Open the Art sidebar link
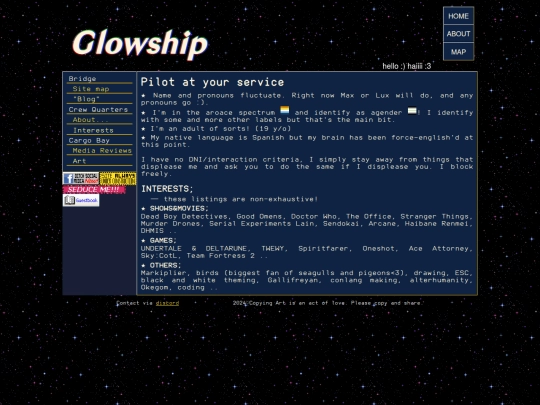 click(79, 161)
